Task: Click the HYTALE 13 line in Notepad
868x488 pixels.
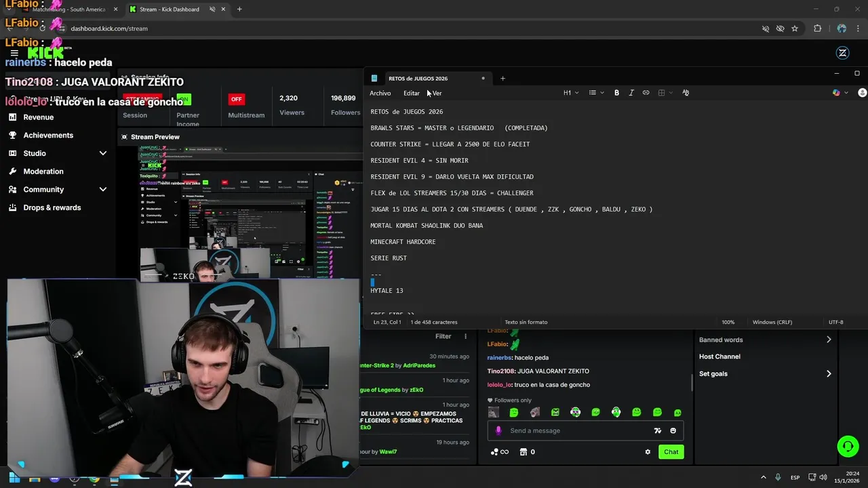Action: pos(387,291)
